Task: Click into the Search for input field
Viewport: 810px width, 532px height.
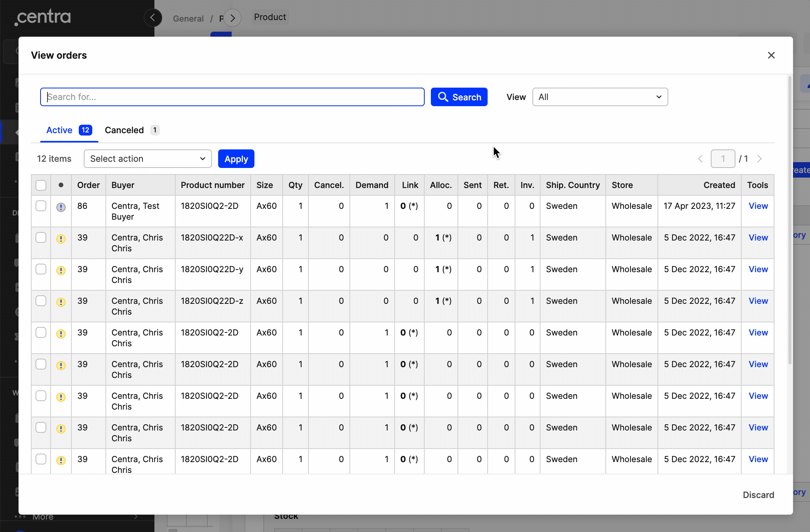Action: point(232,97)
